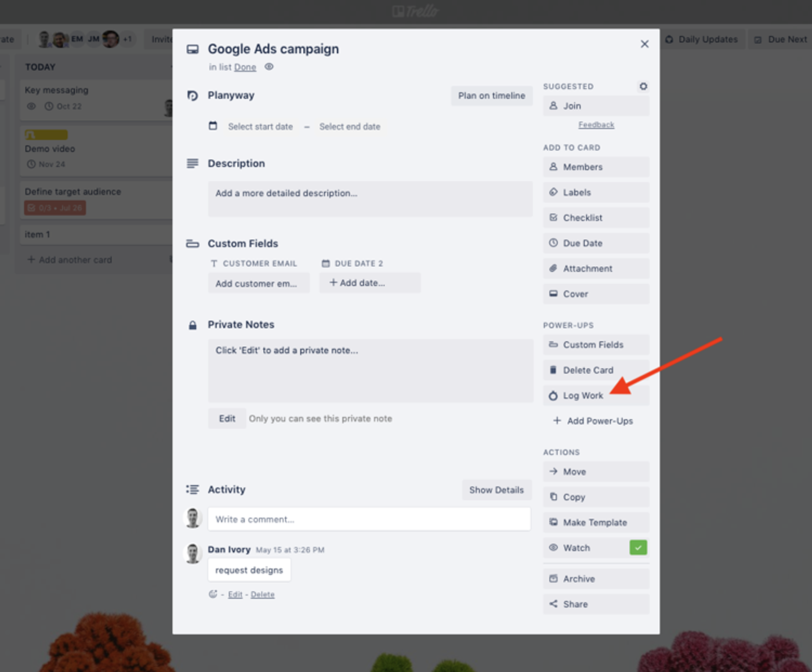Open 'Define target audience' card
This screenshot has width=812, height=672.
coord(96,200)
